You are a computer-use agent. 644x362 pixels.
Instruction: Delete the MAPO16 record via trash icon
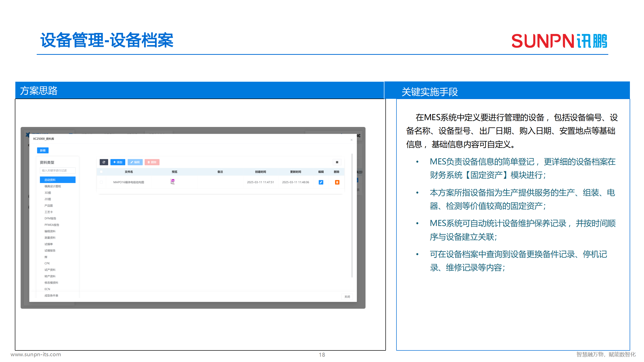pyautogui.click(x=337, y=182)
